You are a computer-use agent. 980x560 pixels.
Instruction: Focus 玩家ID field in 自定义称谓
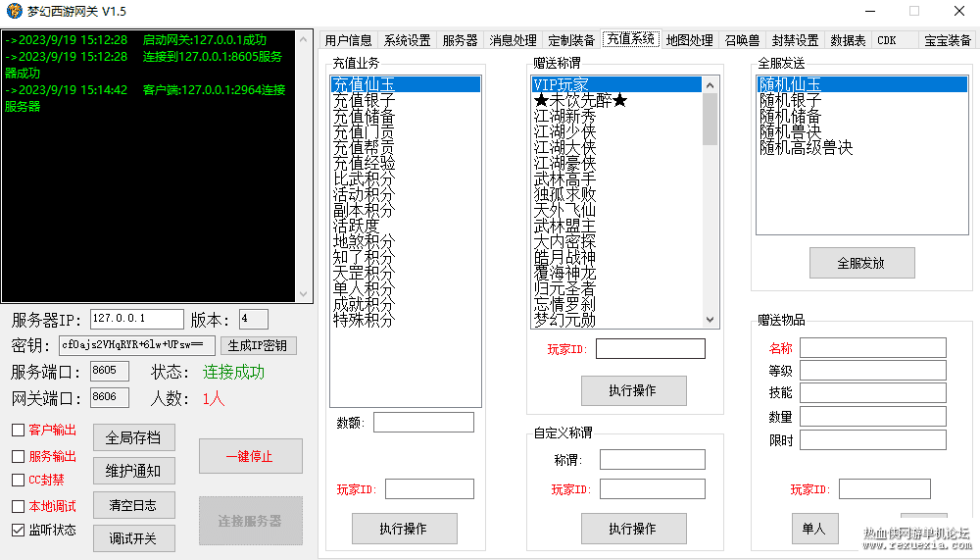653,488
